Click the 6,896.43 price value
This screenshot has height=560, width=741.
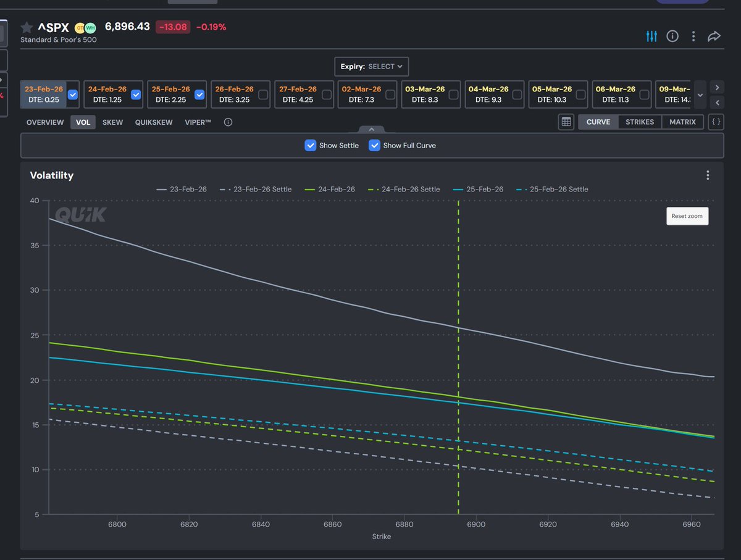point(127,27)
